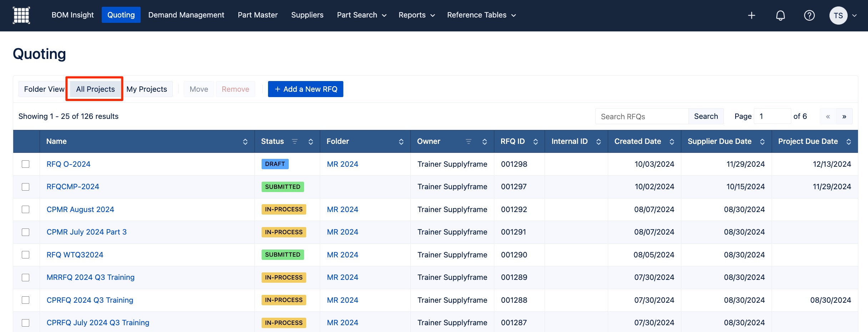Open the RFQ O-2024 link
Image resolution: width=868 pixels, height=332 pixels.
(x=69, y=164)
